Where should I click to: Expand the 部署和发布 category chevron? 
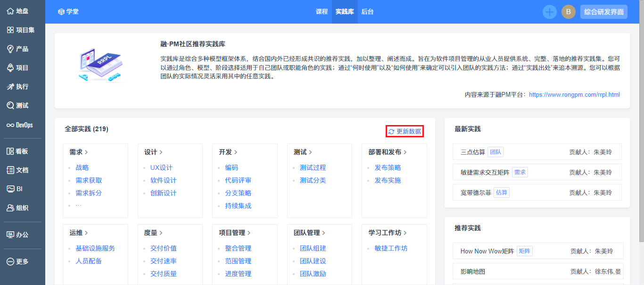point(405,152)
